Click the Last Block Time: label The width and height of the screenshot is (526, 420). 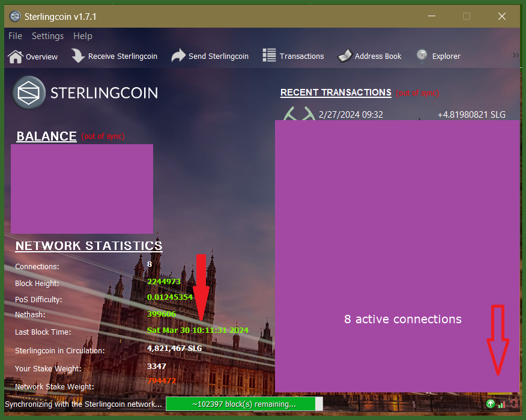[x=43, y=332]
